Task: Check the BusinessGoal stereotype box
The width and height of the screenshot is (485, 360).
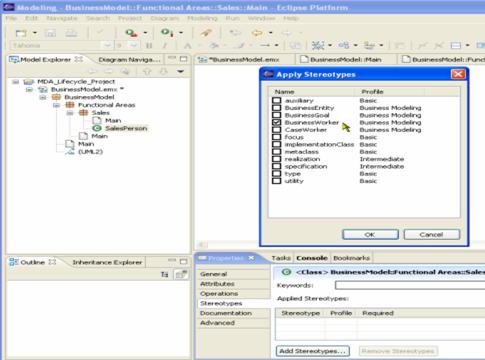Action: [276, 115]
